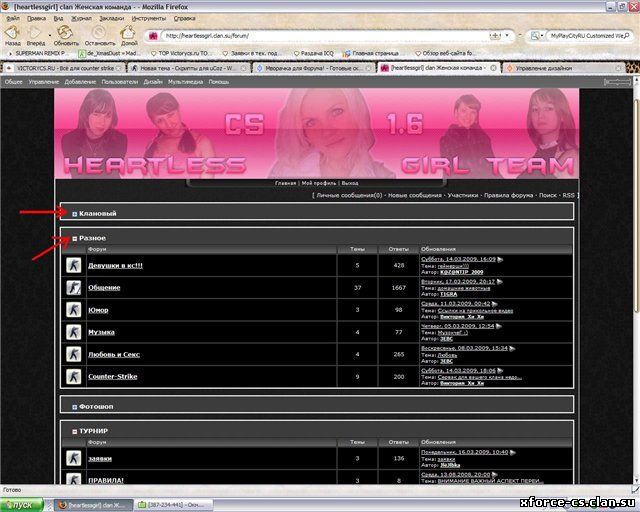The image size is (640, 512).
Task: Open the Управление admin bar menu
Action: [x=44, y=82]
